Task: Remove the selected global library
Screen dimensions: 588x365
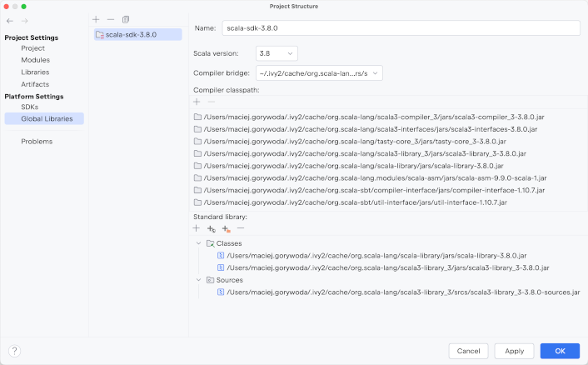Action: [x=111, y=19]
